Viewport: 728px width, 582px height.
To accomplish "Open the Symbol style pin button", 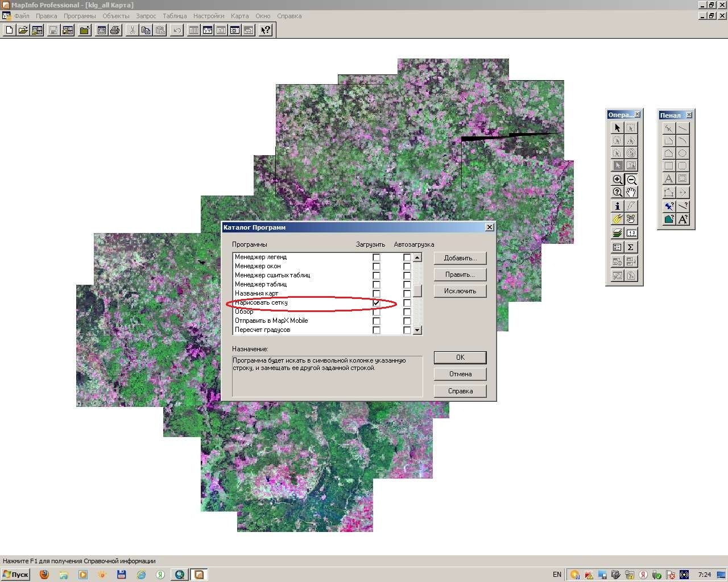I will click(669, 206).
